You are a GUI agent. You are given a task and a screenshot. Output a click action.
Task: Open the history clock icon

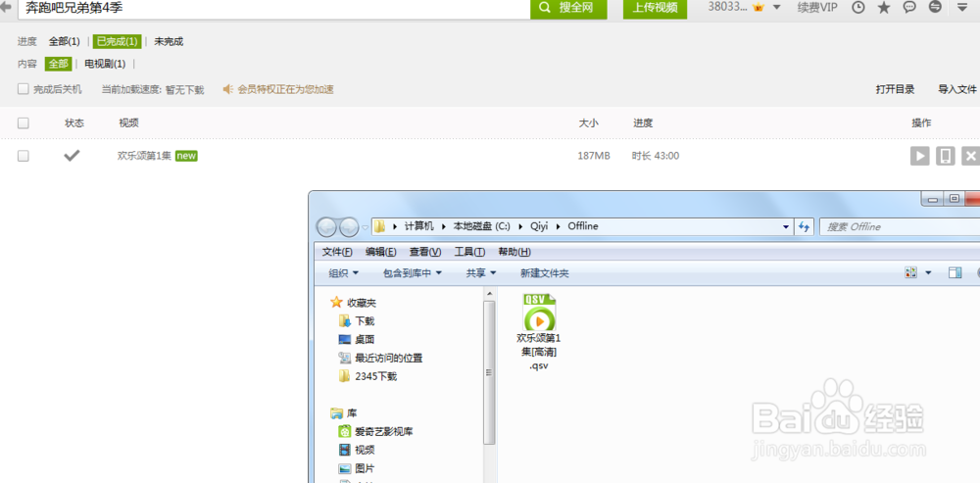(x=859, y=8)
